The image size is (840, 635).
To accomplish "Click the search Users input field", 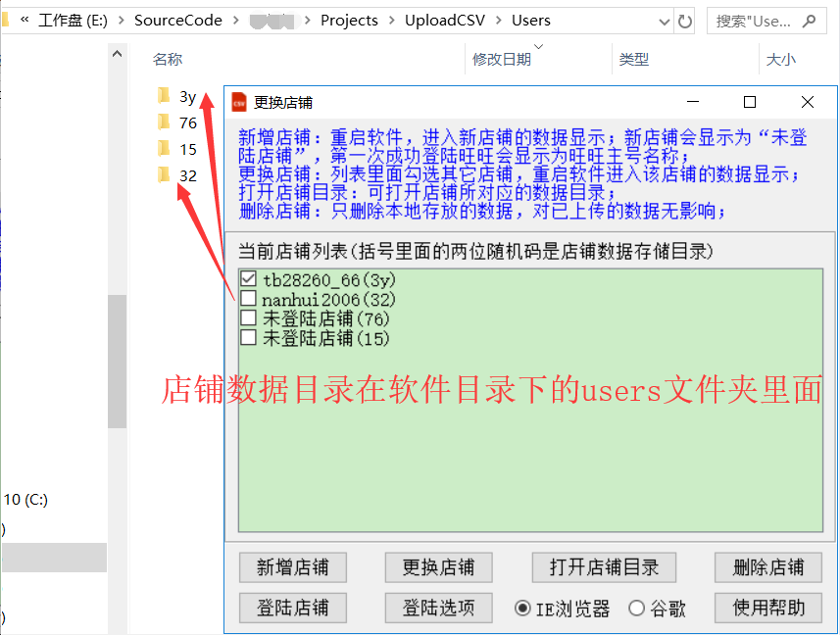I will tap(753, 20).
